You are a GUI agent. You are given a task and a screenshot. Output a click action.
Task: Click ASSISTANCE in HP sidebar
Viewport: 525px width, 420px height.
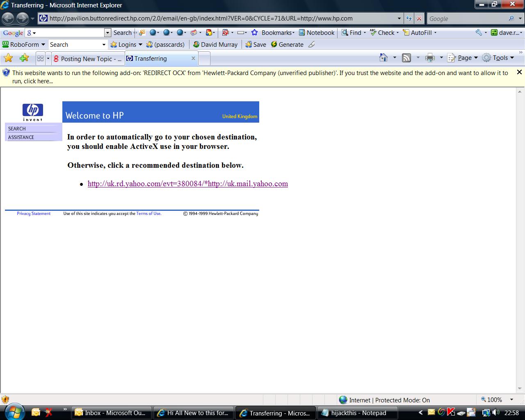coord(21,137)
